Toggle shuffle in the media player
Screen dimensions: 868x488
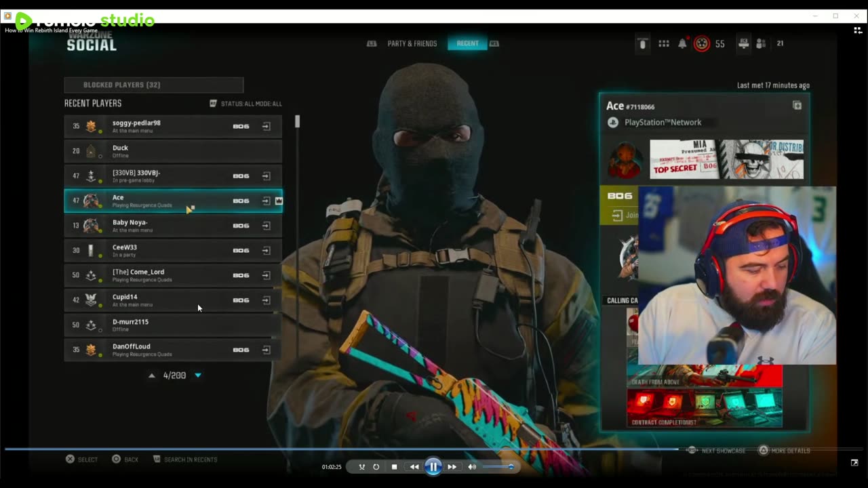click(361, 466)
